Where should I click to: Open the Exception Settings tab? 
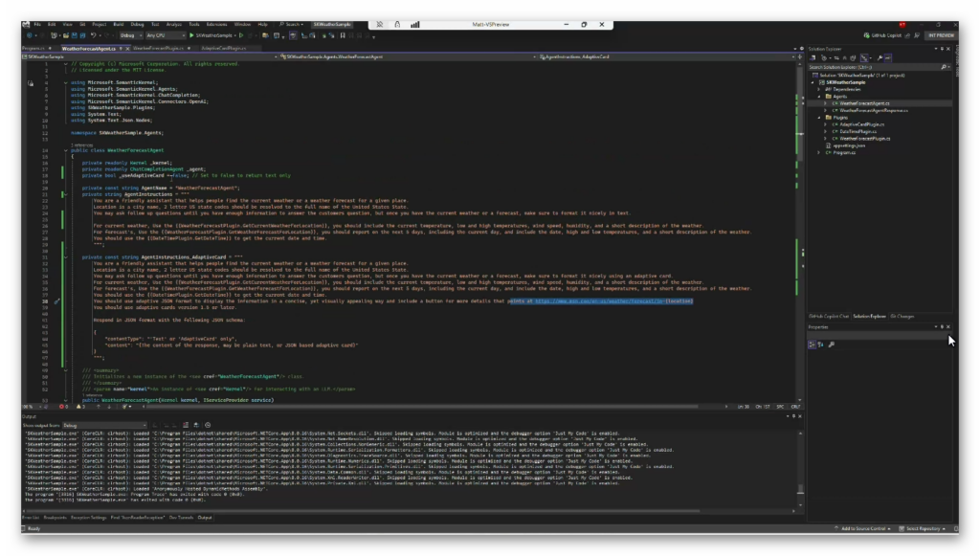(89, 518)
